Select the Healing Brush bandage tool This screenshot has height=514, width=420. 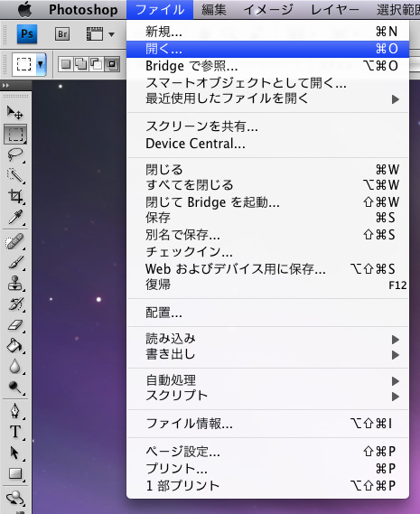15,242
